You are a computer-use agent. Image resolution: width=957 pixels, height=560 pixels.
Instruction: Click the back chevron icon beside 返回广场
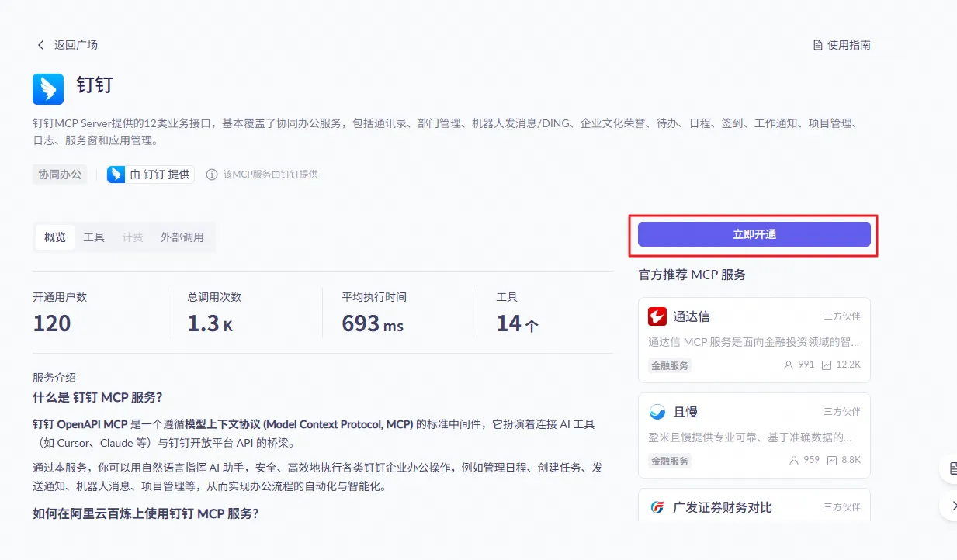[41, 45]
